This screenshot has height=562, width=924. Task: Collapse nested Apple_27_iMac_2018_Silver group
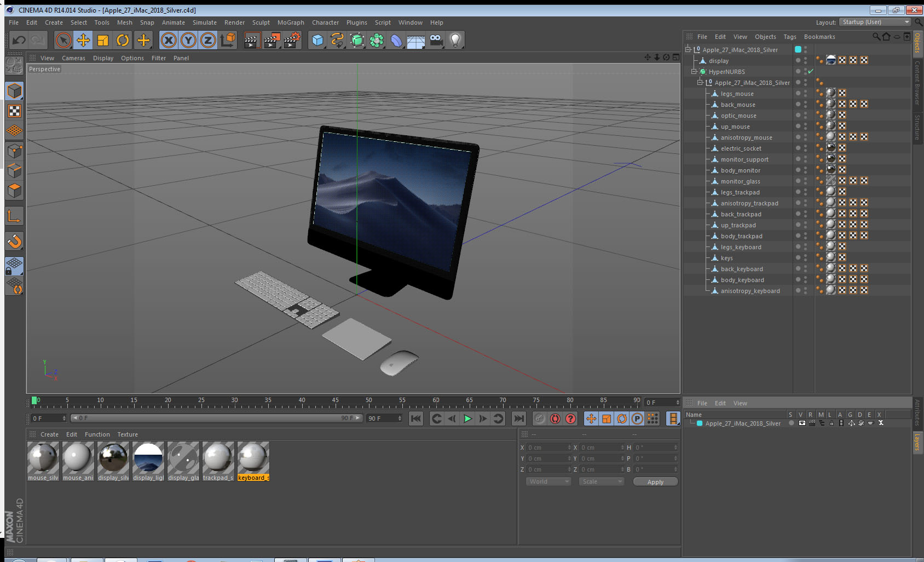[x=700, y=82]
